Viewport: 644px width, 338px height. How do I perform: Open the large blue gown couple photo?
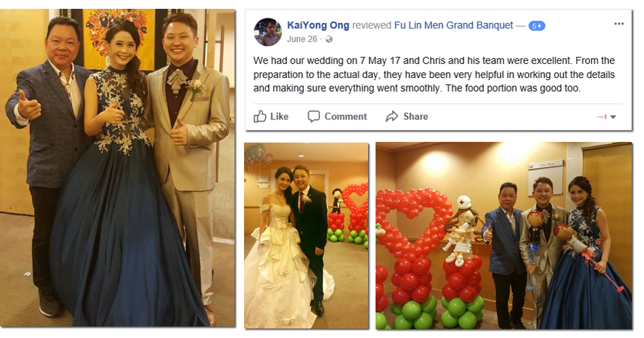click(117, 168)
